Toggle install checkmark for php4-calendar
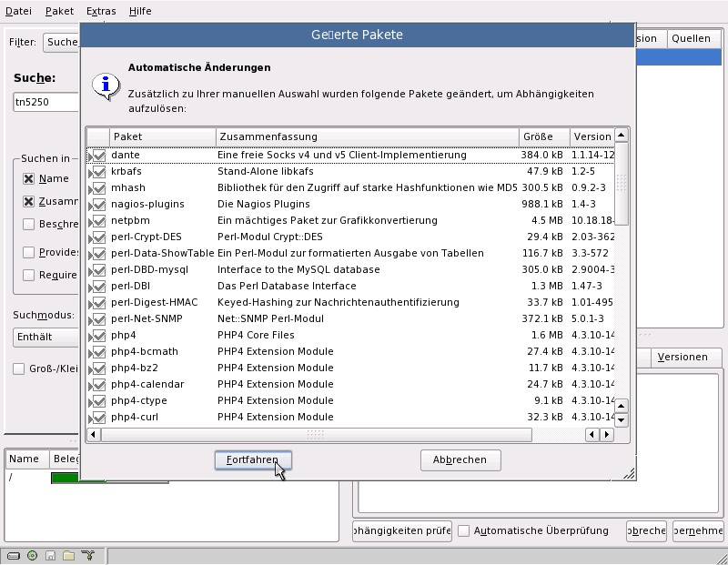Image resolution: width=728 pixels, height=565 pixels. point(97,384)
